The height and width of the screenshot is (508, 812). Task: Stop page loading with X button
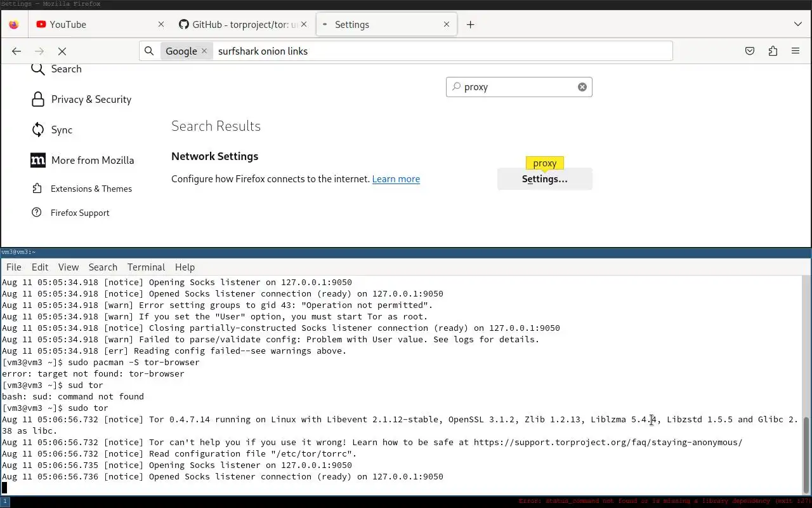(62, 51)
